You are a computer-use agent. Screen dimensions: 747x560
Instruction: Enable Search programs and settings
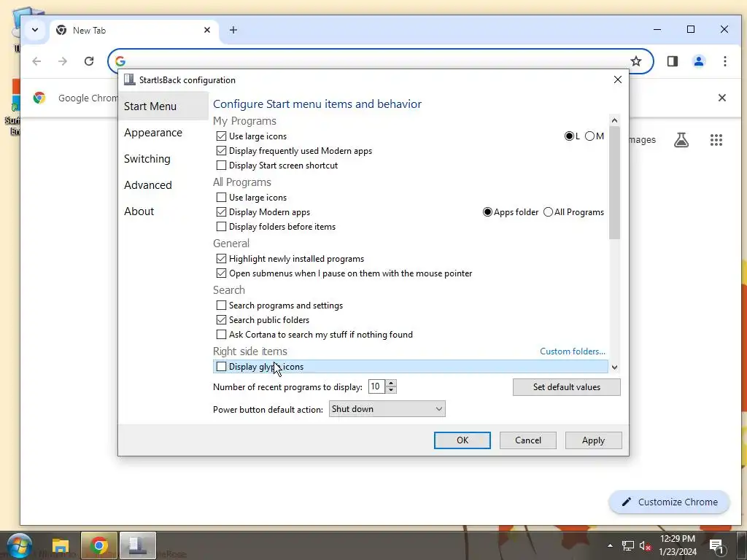point(221,306)
